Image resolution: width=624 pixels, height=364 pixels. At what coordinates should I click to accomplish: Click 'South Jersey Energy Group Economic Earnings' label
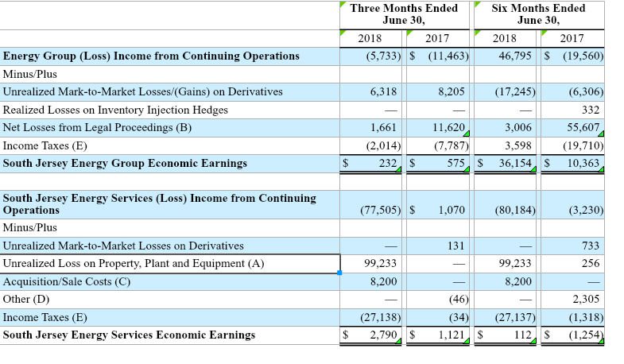coord(125,164)
